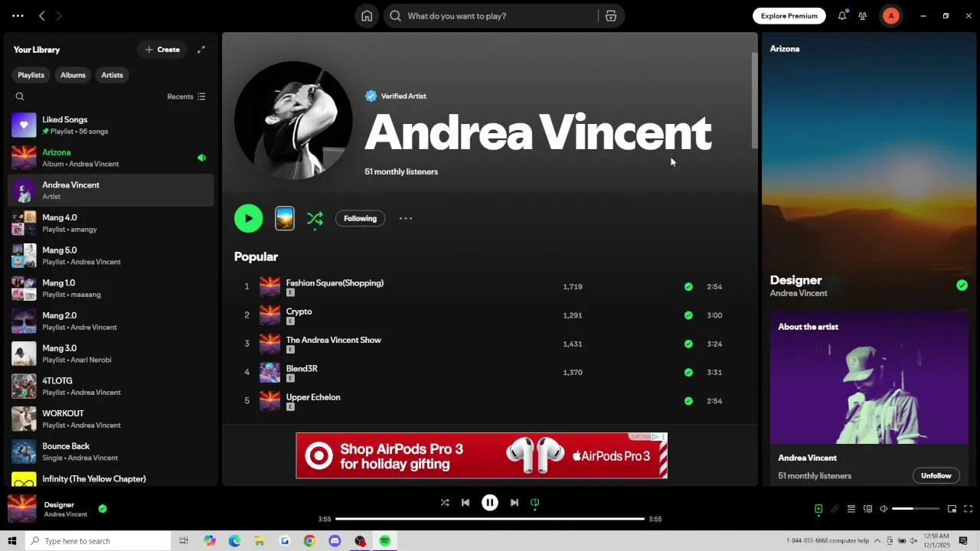Filter library by Albums
The width and height of the screenshot is (980, 551).
click(73, 75)
